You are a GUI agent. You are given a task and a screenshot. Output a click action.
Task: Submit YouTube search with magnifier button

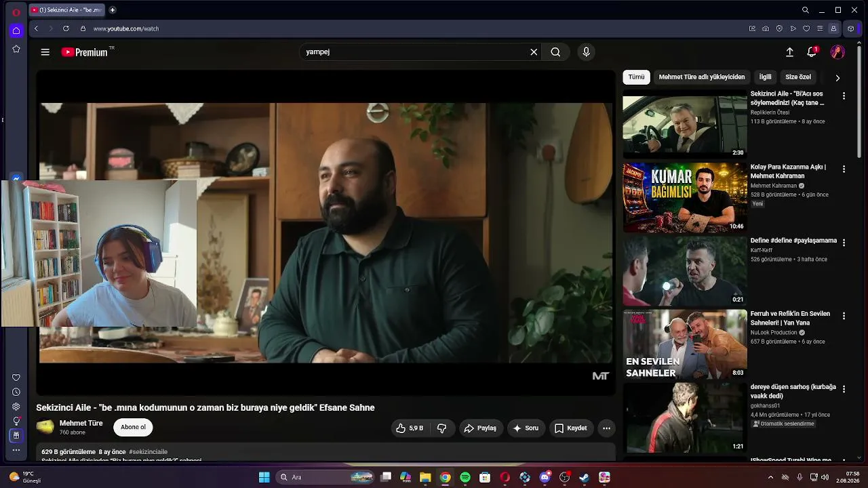555,52
